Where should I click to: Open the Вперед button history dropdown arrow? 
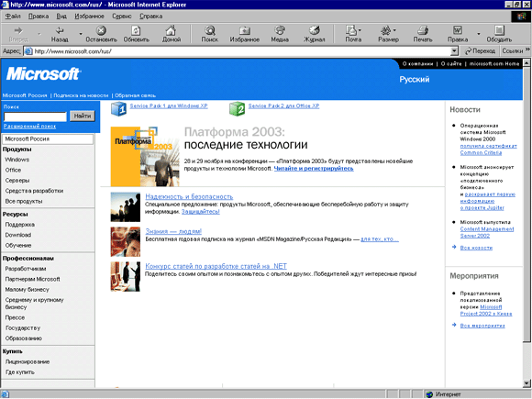39,34
